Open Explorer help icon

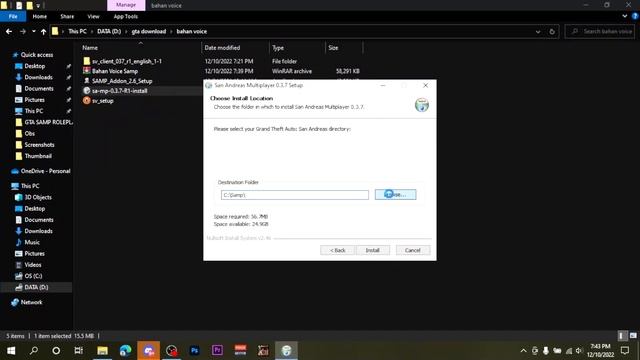pyautogui.click(x=635, y=16)
